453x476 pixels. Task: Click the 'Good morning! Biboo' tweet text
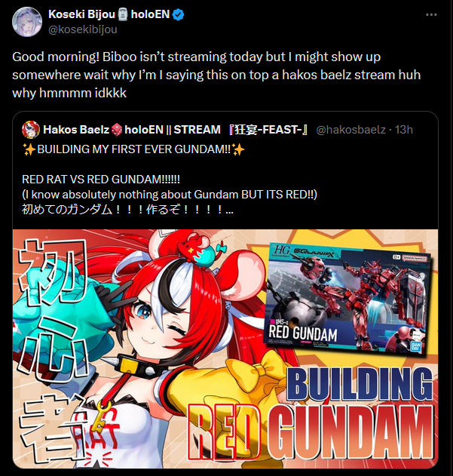(x=216, y=75)
